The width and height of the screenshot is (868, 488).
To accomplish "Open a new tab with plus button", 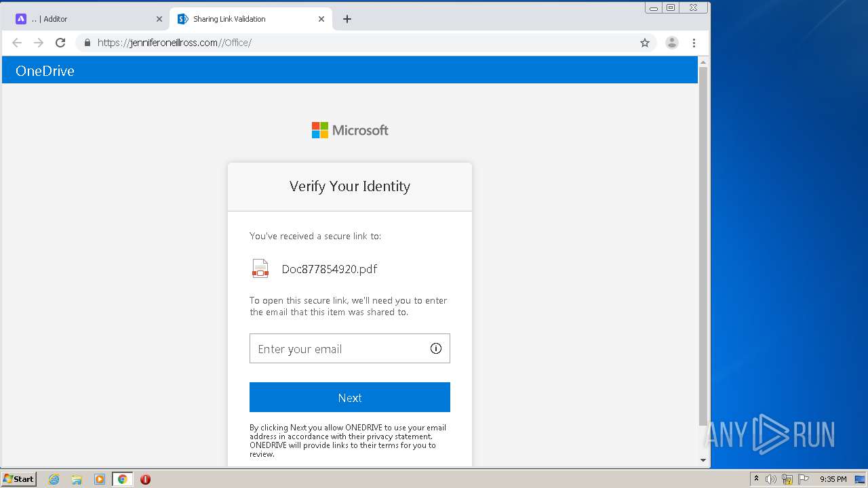I will pyautogui.click(x=347, y=19).
